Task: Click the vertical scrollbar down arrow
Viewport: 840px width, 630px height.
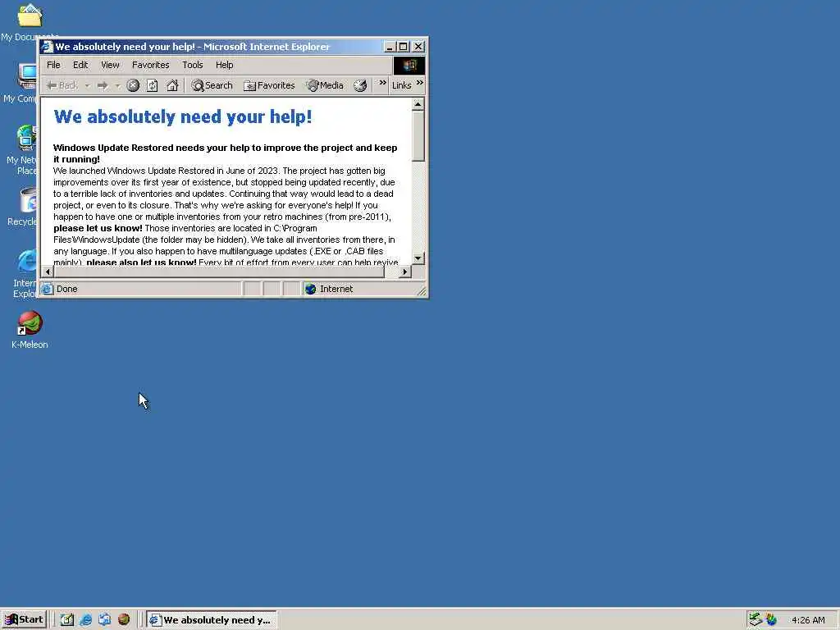Action: (418, 258)
